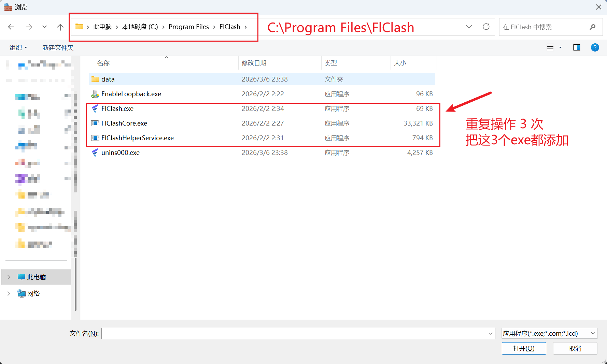Click the Refresh icon in address bar
Screen dimensions: 607x364
tap(486, 27)
